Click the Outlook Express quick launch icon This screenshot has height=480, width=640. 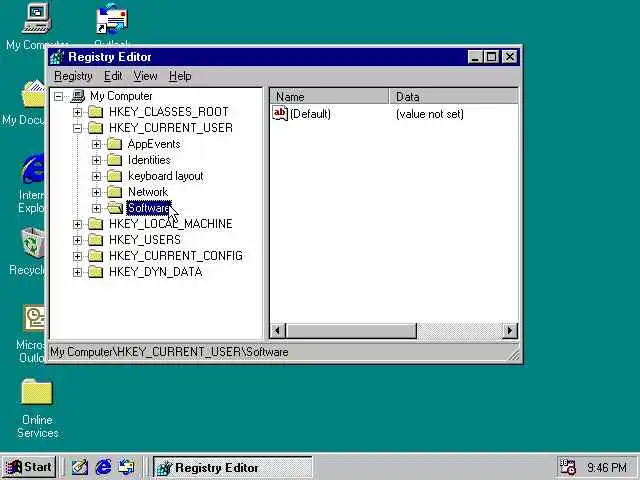pyautogui.click(x=127, y=467)
